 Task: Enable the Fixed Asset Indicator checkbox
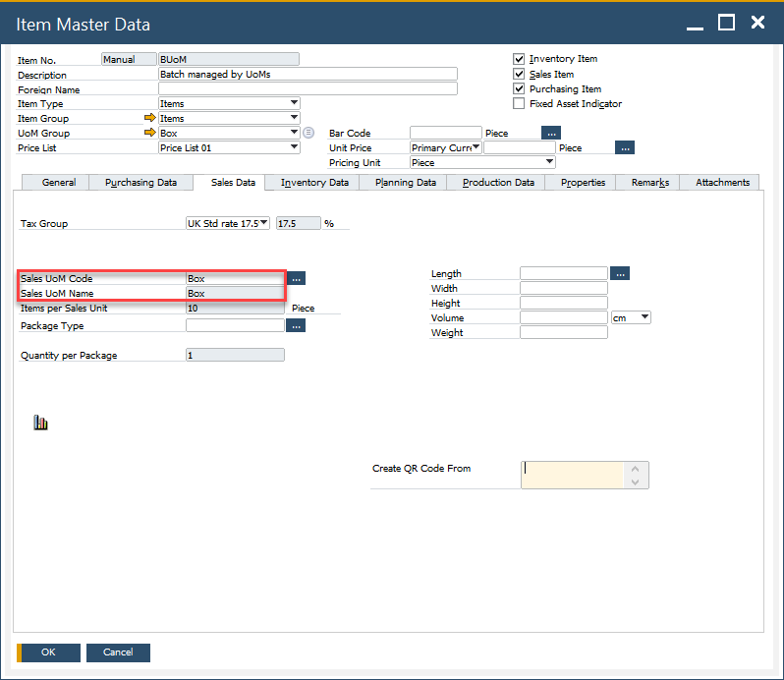pyautogui.click(x=519, y=103)
